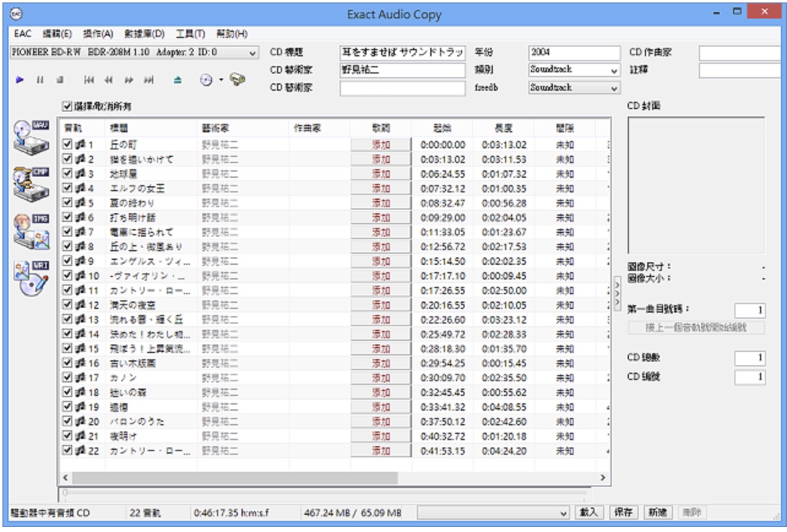Screen dimensions: 787x532
Task: Open the 類別 genre dropdown
Action: coord(574,70)
